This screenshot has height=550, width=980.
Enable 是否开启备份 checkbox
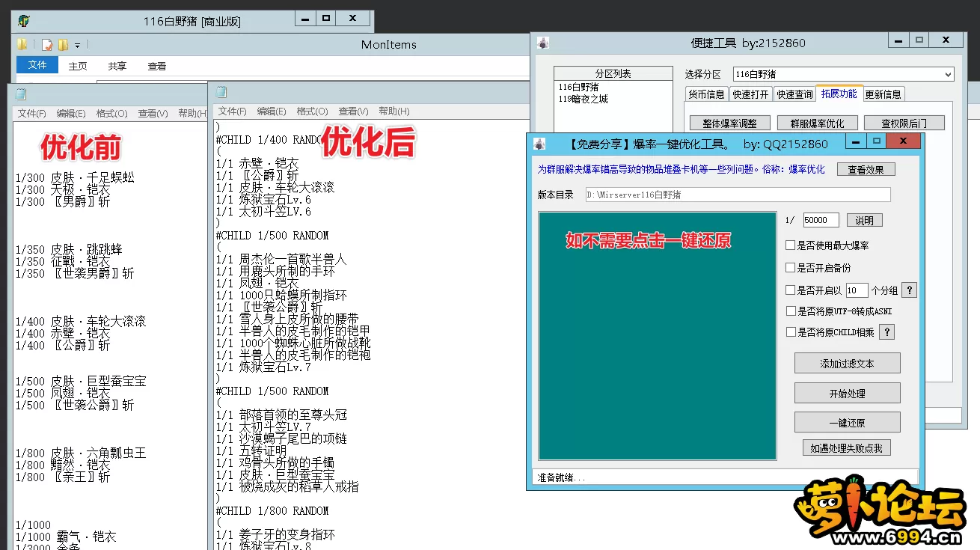[x=790, y=268]
